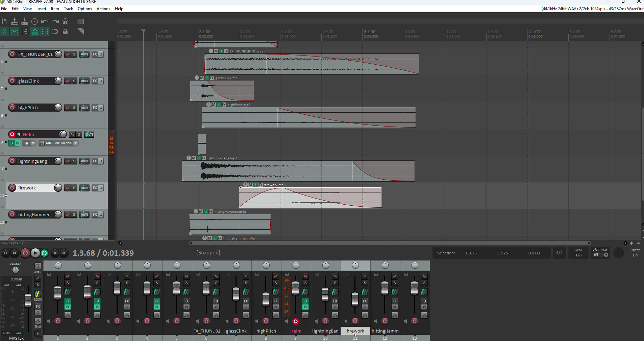Click ROUTE button on lightningBang track
This screenshot has height=341, width=644.
point(84,161)
